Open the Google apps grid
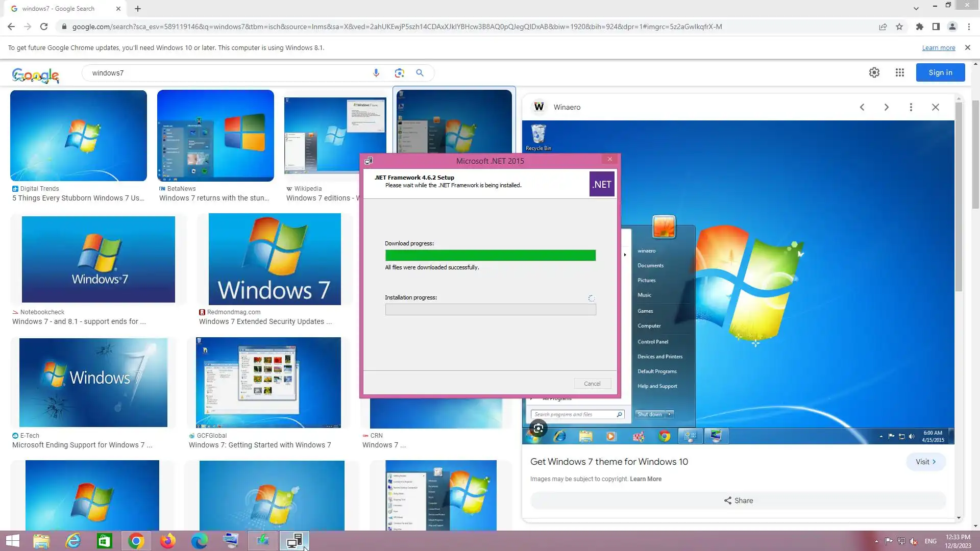The width and height of the screenshot is (980, 551). point(900,72)
